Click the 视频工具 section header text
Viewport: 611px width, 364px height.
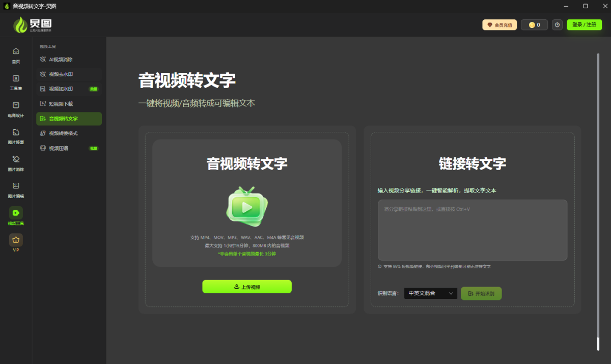coord(48,46)
